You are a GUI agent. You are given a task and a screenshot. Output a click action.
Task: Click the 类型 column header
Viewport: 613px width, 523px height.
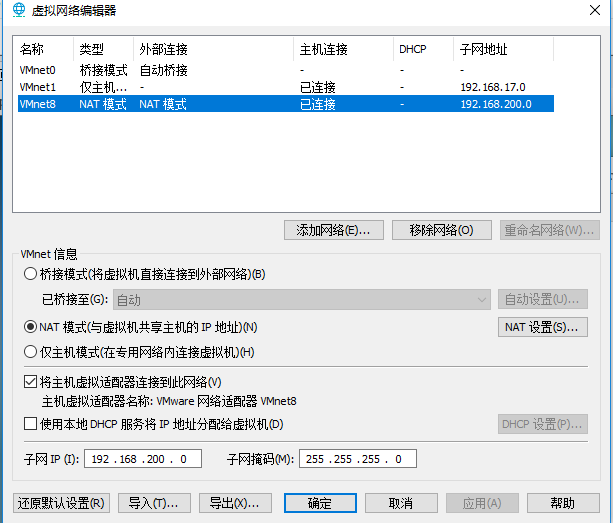coord(104,49)
